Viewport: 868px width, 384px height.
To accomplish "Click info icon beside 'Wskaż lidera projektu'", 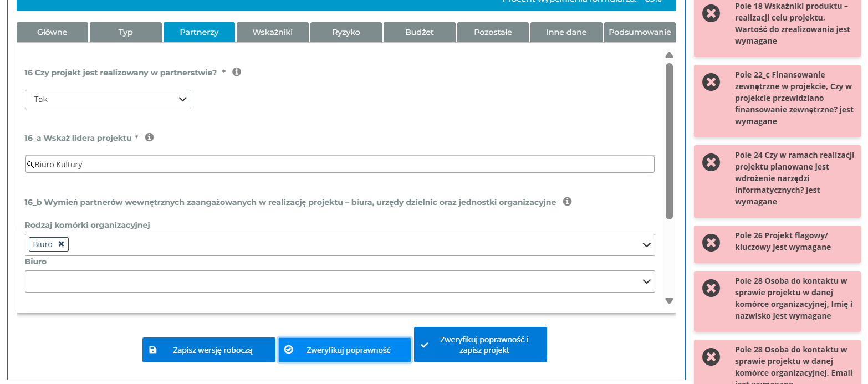I will click(149, 137).
